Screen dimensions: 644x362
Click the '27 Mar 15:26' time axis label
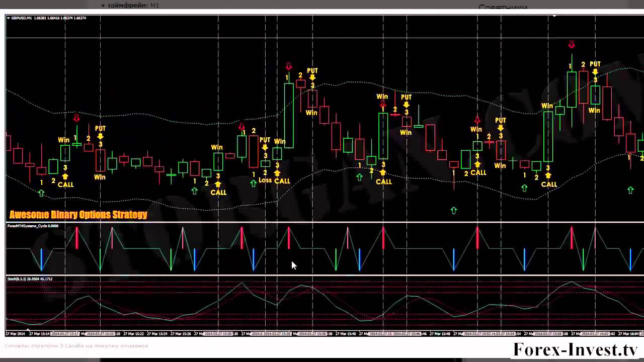click(x=181, y=334)
